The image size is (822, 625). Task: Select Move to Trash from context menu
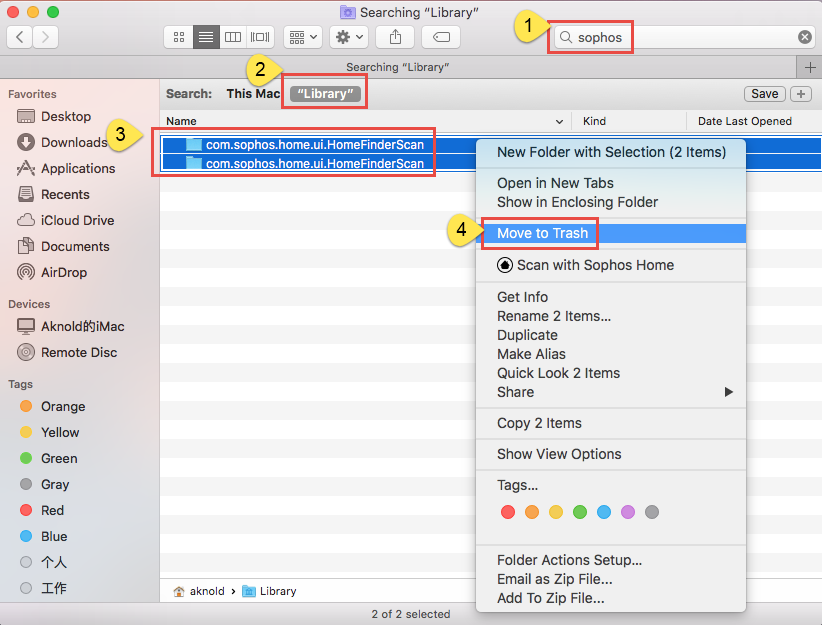[x=540, y=232]
